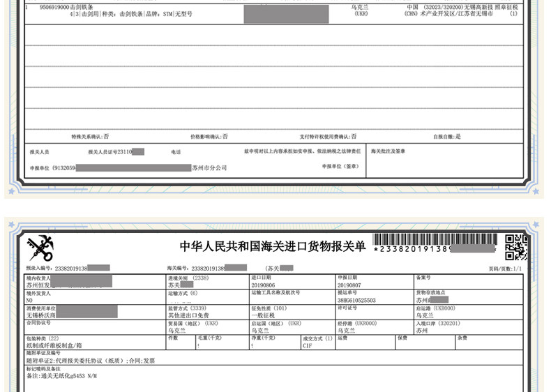Click the 境外发货人 field label
551x392 pixels.
(x=38, y=293)
